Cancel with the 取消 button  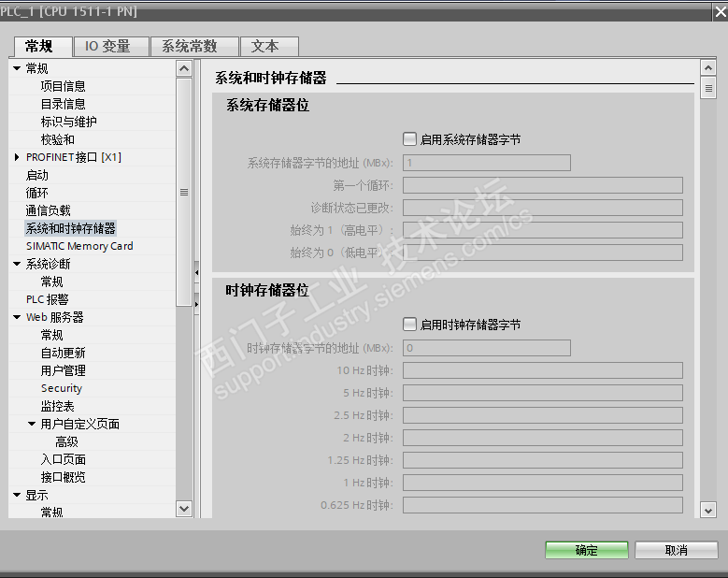pyautogui.click(x=676, y=550)
